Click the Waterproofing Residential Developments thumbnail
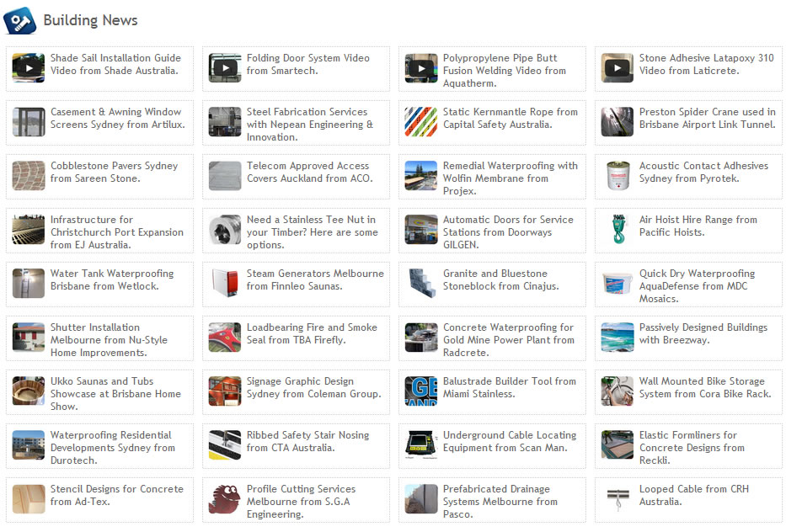The width and height of the screenshot is (786, 532). tap(29, 444)
